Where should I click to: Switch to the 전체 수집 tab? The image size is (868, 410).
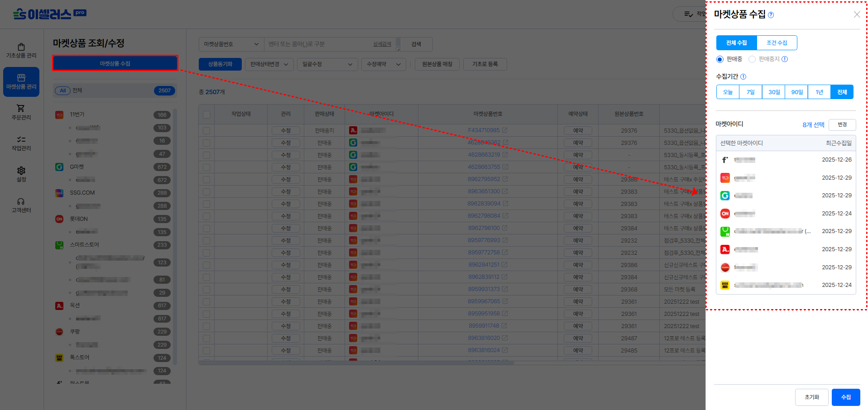click(x=736, y=43)
